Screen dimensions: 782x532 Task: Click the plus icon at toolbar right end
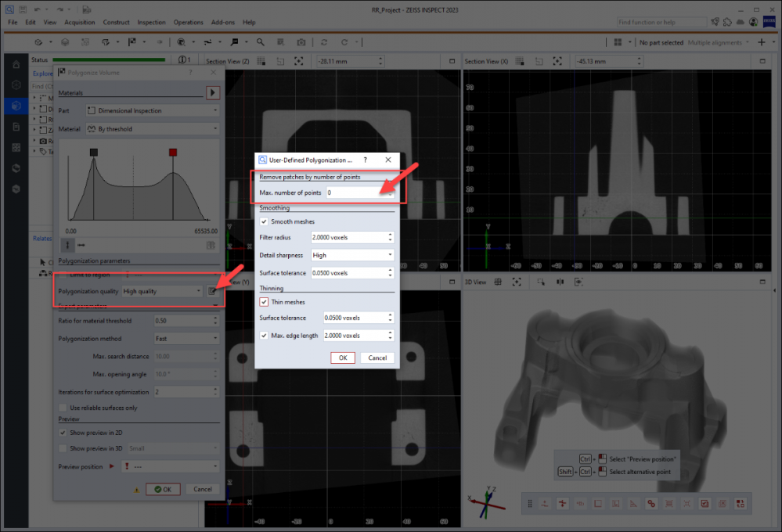[762, 42]
